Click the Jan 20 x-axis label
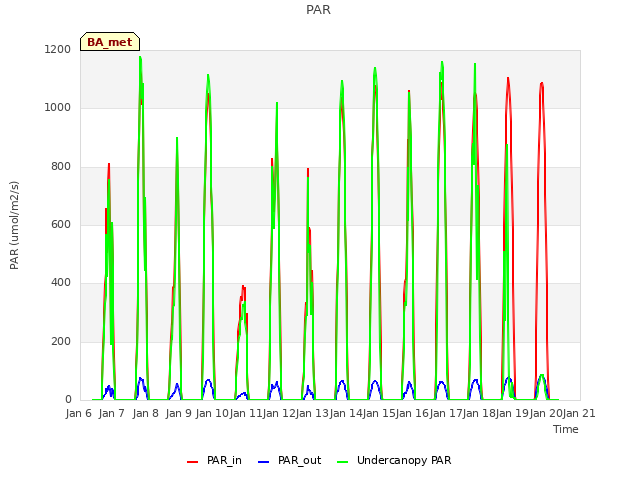The width and height of the screenshot is (640, 480). tap(546, 413)
